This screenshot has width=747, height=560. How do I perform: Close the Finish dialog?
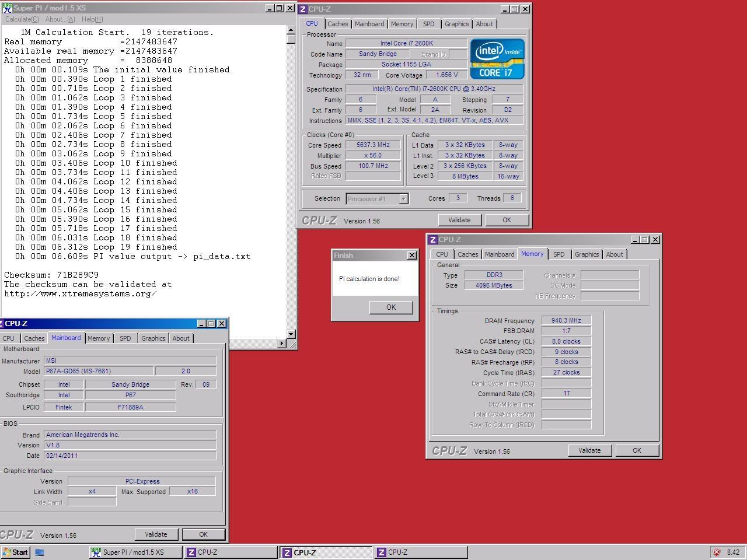[x=412, y=256]
